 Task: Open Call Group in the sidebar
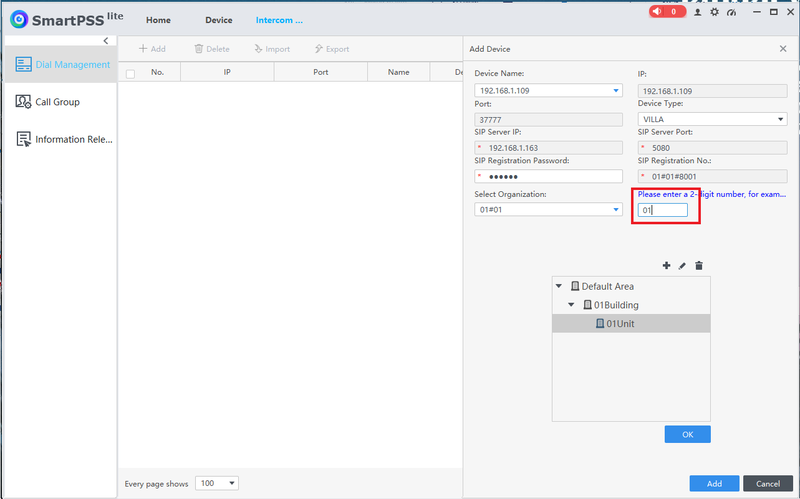(x=61, y=102)
